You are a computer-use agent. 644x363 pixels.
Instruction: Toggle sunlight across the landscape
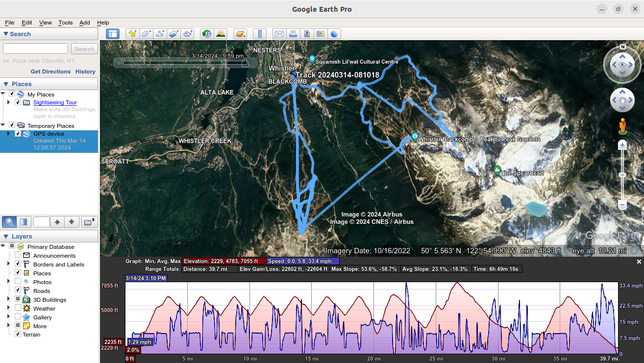point(221,34)
